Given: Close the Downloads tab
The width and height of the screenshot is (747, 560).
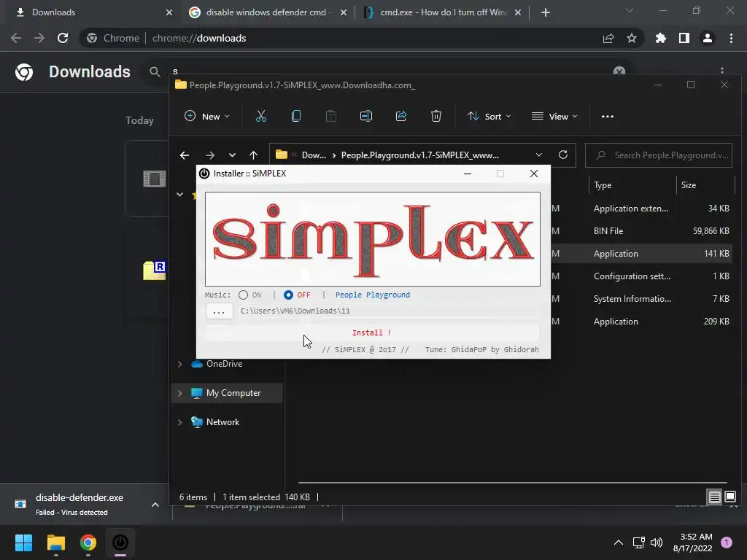Looking at the screenshot, I should pyautogui.click(x=169, y=12).
